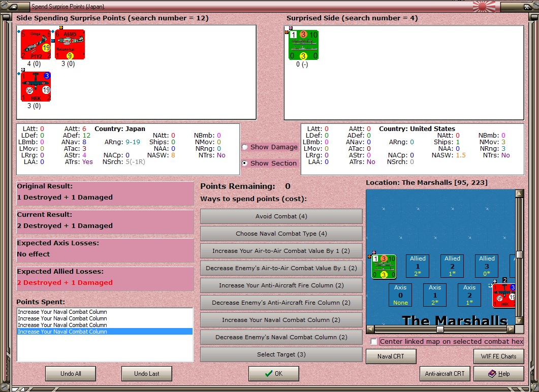Screen dimensions: 539x392
Task: Click the Expected Allied Losses red text
Action: click(x=65, y=282)
